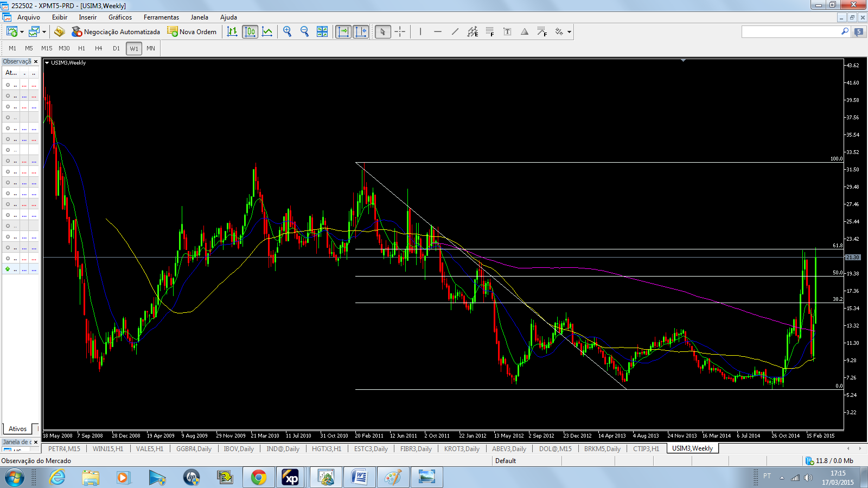Viewport: 868px width, 488px height.
Task: Expand the New Chart dropdown arrow
Action: pos(22,31)
